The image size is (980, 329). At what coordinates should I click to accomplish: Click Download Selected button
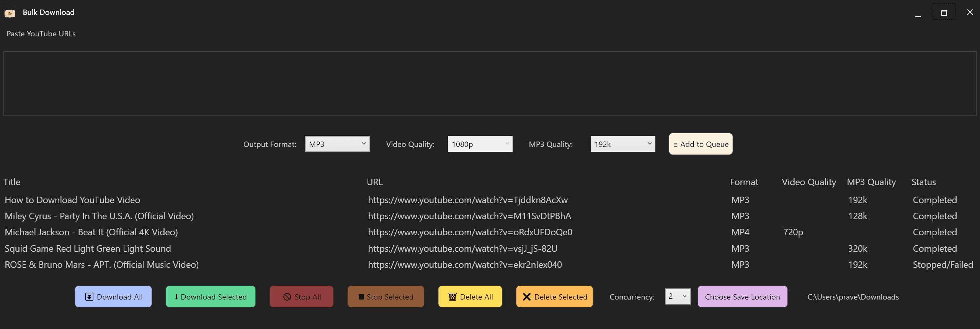point(211,296)
